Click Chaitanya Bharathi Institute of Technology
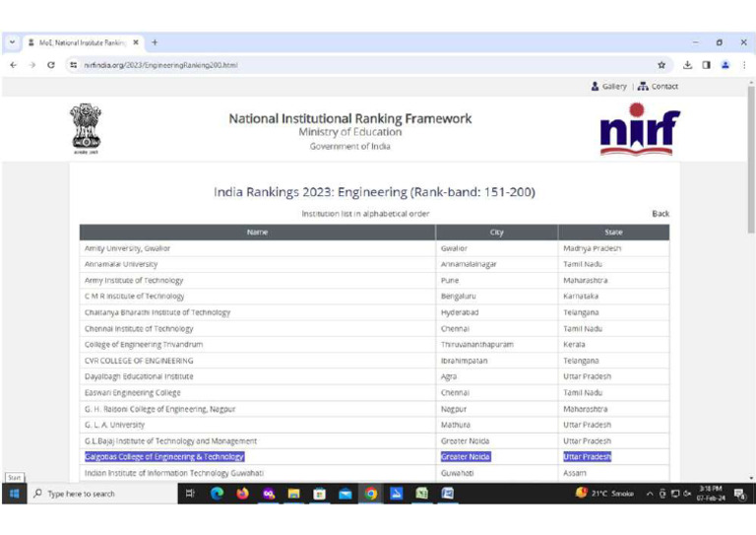The image size is (756, 535). coord(157,312)
